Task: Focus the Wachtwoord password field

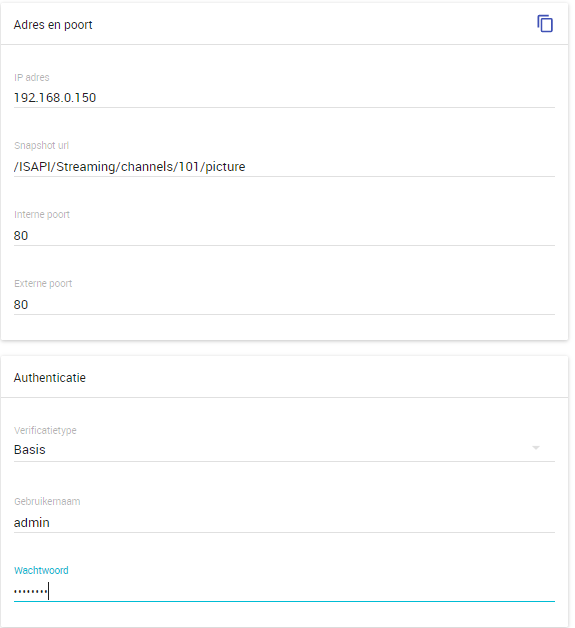Action: click(284, 592)
